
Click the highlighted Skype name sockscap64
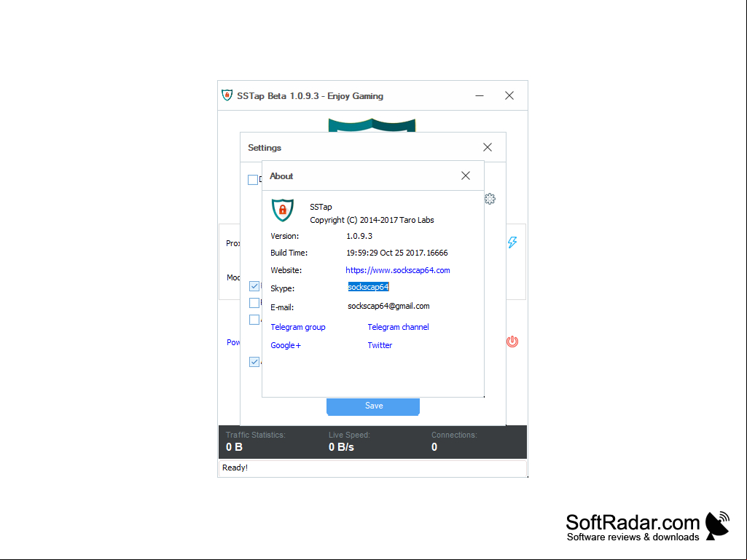coord(368,287)
